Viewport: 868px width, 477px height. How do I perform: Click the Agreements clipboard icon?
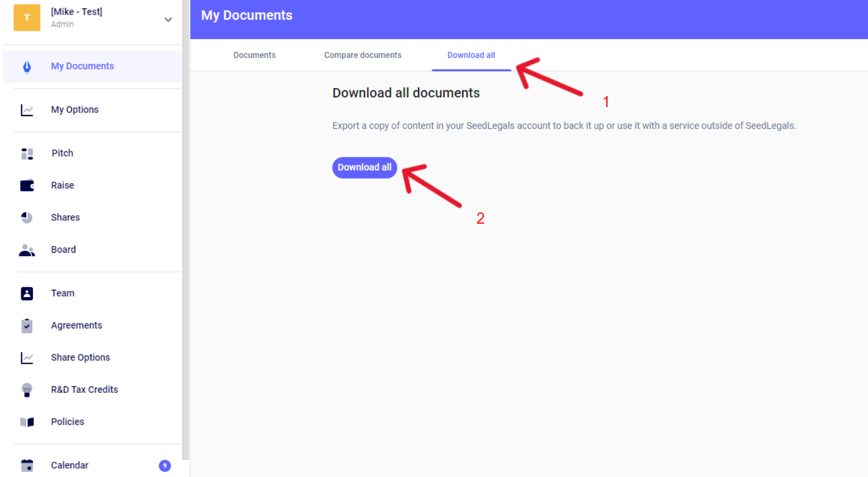[x=27, y=326]
